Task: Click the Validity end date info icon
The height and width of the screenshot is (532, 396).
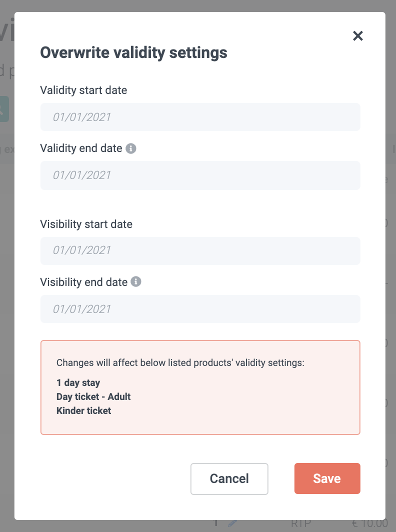Action: (x=131, y=148)
